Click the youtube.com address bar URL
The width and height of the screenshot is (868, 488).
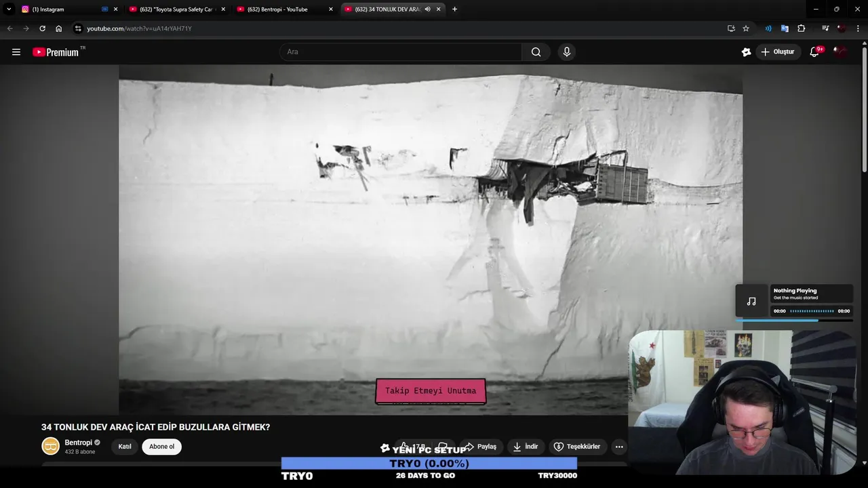[x=139, y=28]
